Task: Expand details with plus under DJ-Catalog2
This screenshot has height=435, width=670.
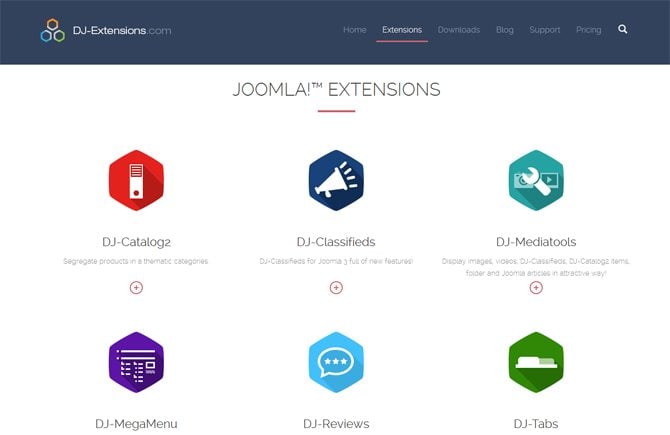Action: (x=136, y=287)
